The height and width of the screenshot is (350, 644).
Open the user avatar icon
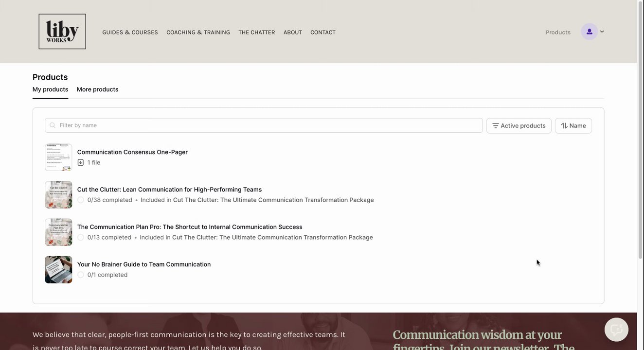click(590, 32)
